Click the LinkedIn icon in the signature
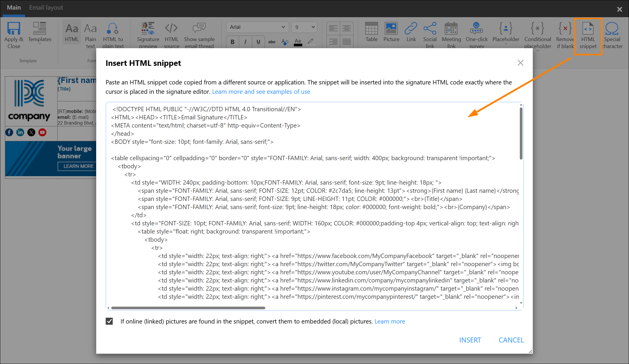Screen dimensions: 629x364 point(20,132)
